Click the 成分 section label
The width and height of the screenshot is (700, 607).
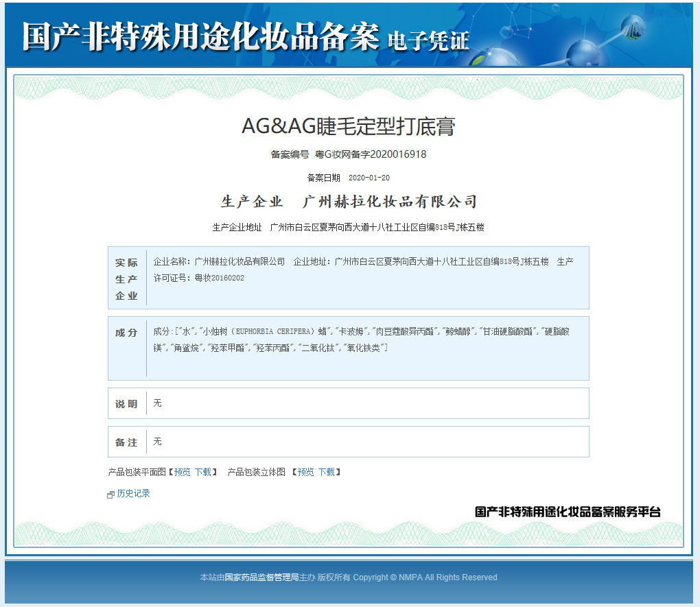(x=126, y=333)
